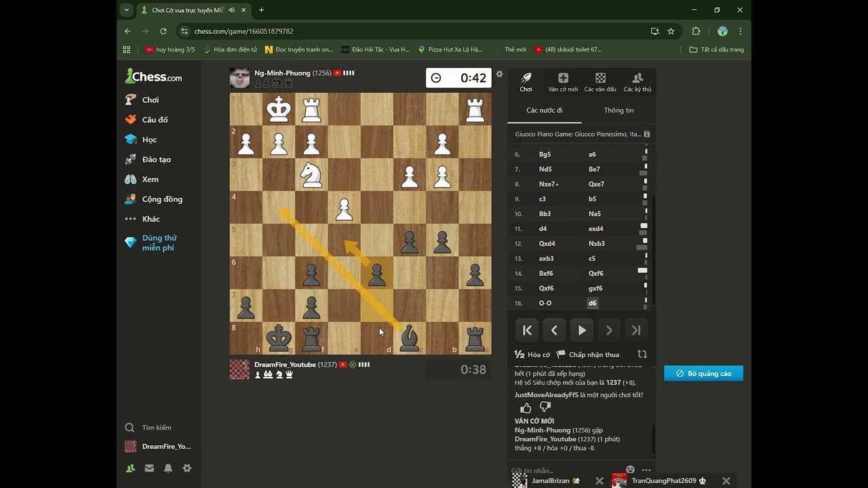
Task: Open DreamFire_Yo... profile in sidebar
Action: point(158,447)
